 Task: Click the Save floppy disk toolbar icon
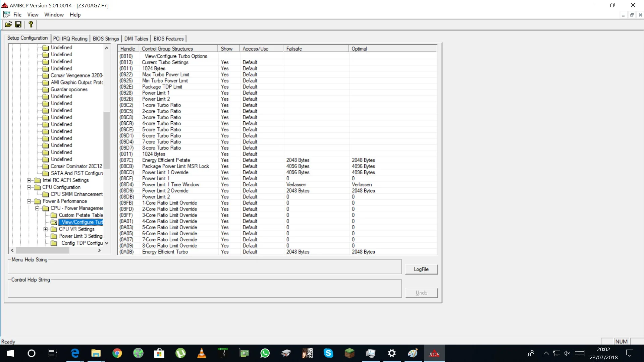[18, 24]
